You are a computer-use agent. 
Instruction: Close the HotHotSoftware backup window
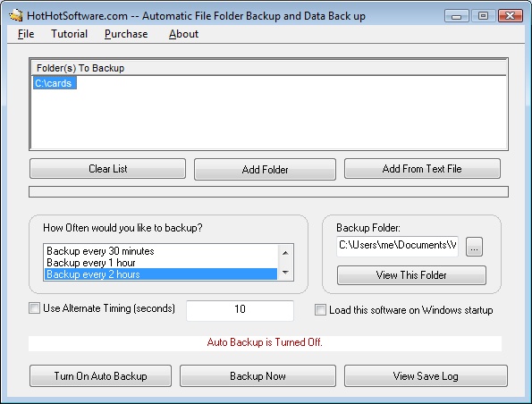coord(510,16)
